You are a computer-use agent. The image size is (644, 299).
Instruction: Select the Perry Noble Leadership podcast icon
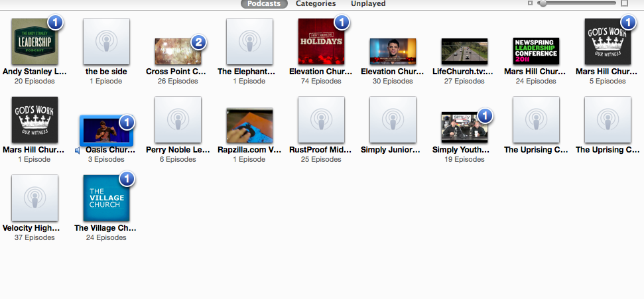pos(178,120)
